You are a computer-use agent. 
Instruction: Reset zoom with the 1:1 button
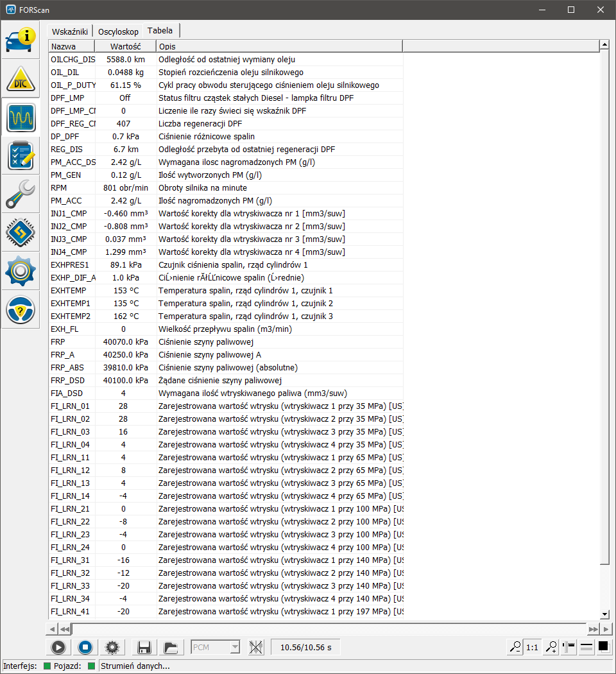(532, 647)
